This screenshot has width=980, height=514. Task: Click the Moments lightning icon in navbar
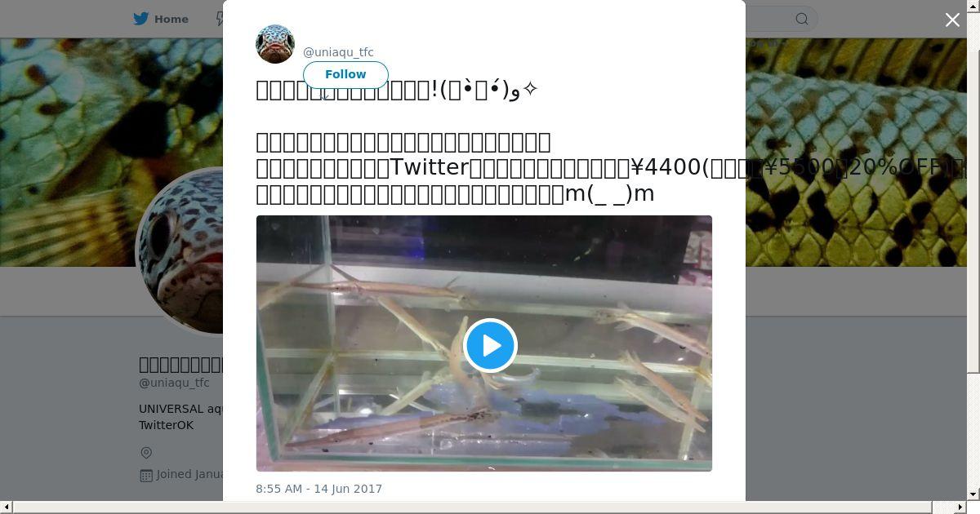[219, 19]
